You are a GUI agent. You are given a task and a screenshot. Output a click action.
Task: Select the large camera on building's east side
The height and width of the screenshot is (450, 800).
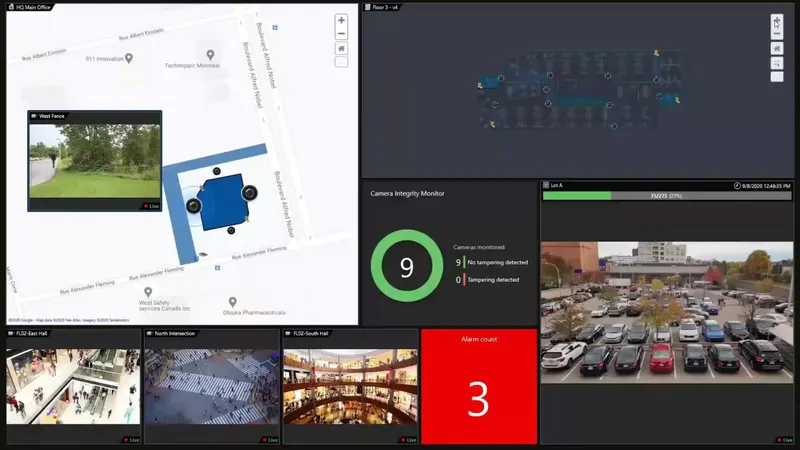[249, 192]
